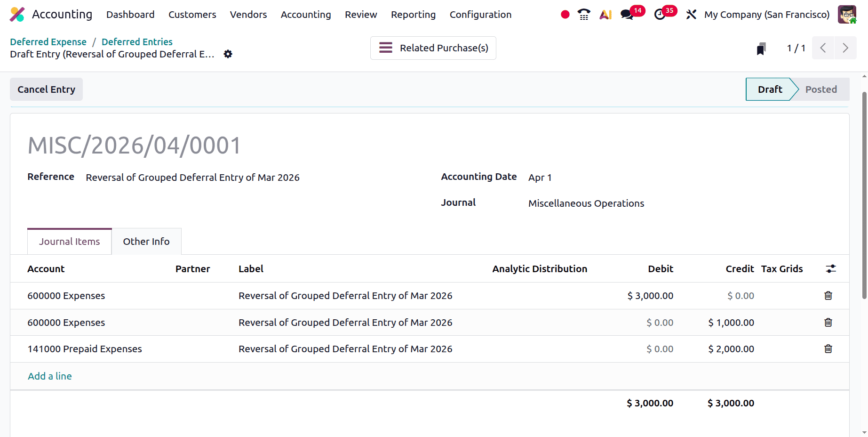Select the Journal Items tab
Viewport: 868px width, 437px height.
(x=70, y=242)
